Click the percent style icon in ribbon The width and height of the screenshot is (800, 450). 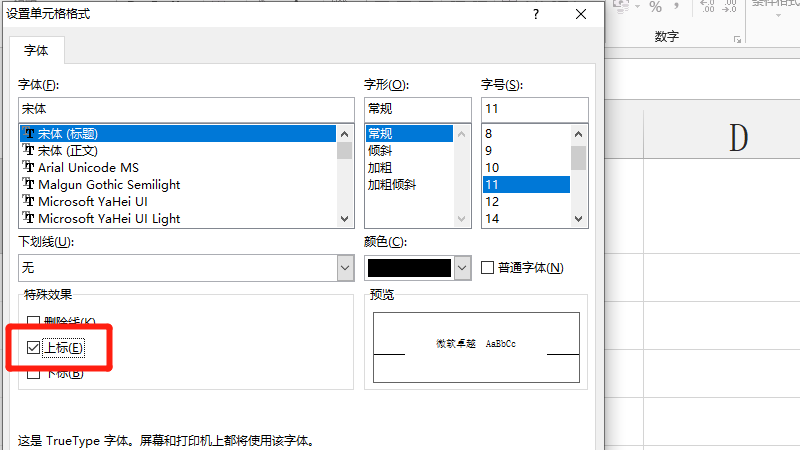click(656, 7)
